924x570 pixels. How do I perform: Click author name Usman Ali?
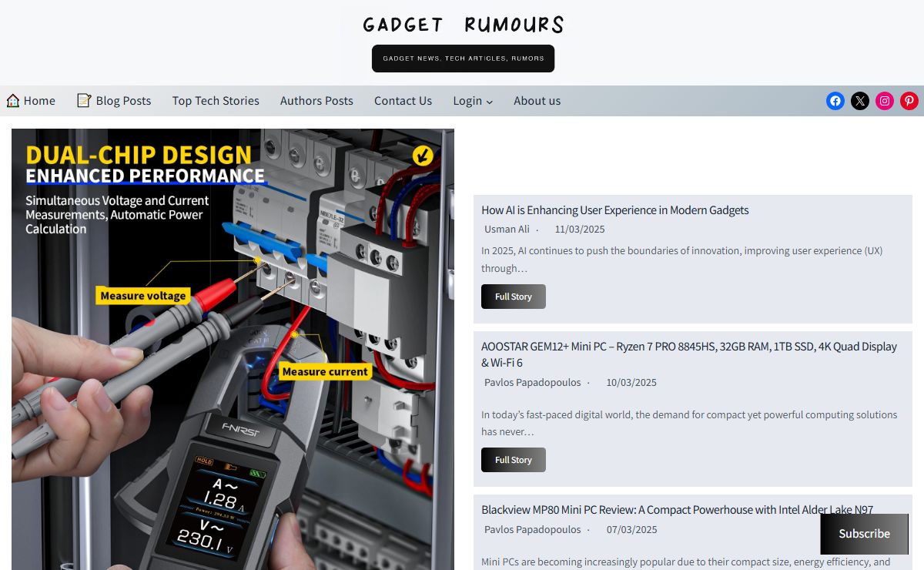[x=507, y=230]
